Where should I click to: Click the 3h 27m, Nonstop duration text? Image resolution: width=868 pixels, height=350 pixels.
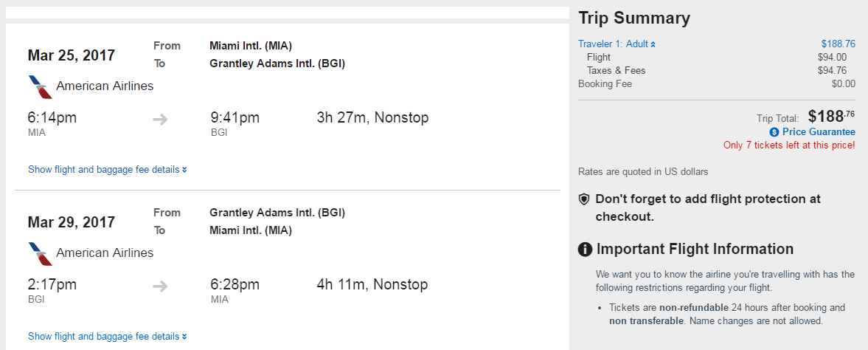click(372, 118)
